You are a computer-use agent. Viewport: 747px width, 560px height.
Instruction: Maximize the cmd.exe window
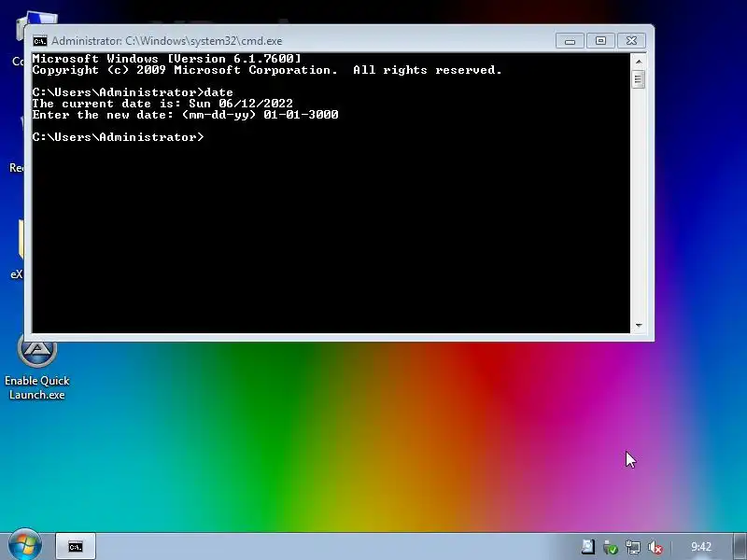[x=600, y=41]
